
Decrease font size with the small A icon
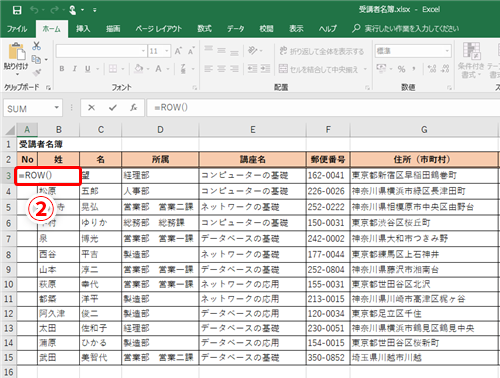191,51
